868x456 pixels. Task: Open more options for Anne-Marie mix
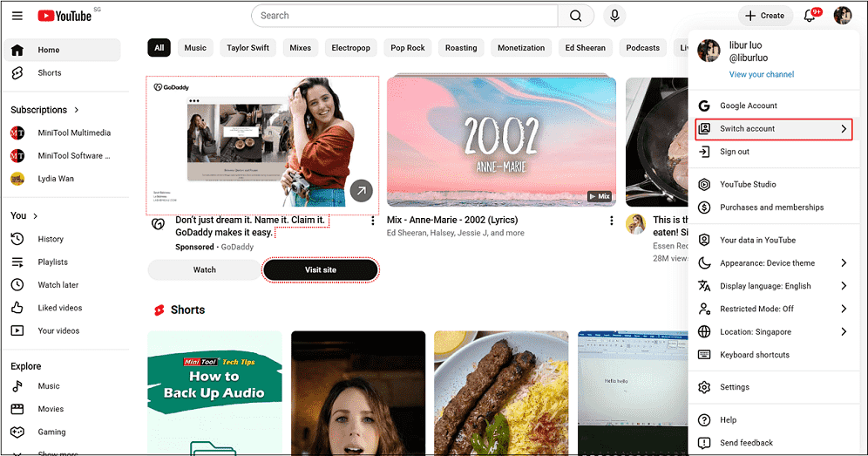pos(611,221)
